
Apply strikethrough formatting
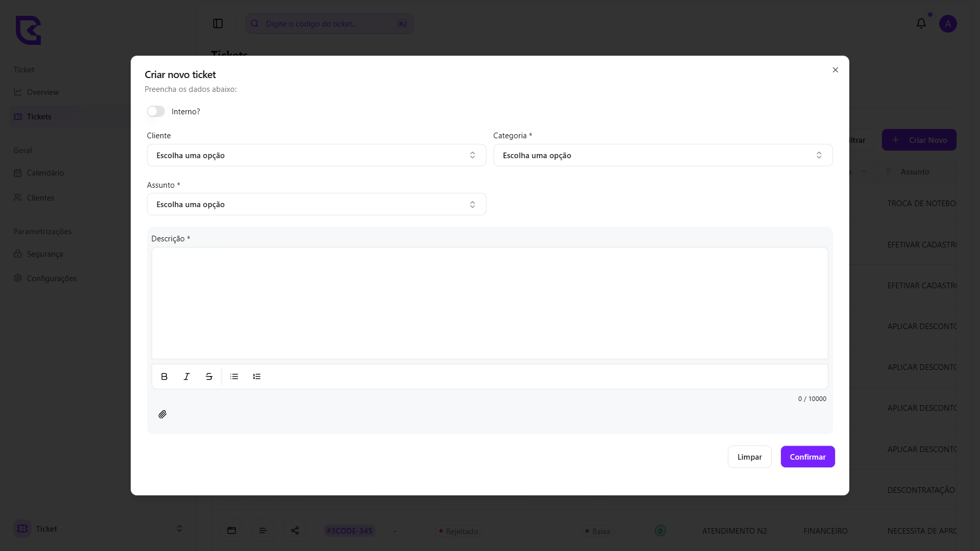(x=209, y=377)
